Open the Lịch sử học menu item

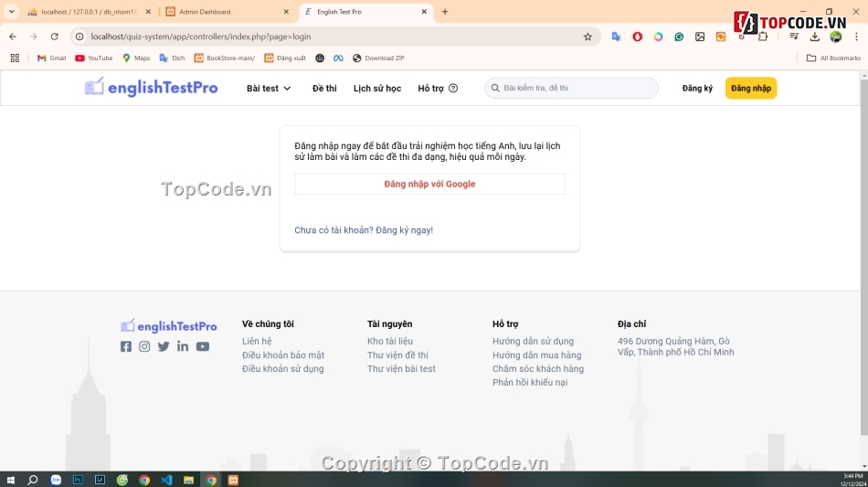point(377,88)
